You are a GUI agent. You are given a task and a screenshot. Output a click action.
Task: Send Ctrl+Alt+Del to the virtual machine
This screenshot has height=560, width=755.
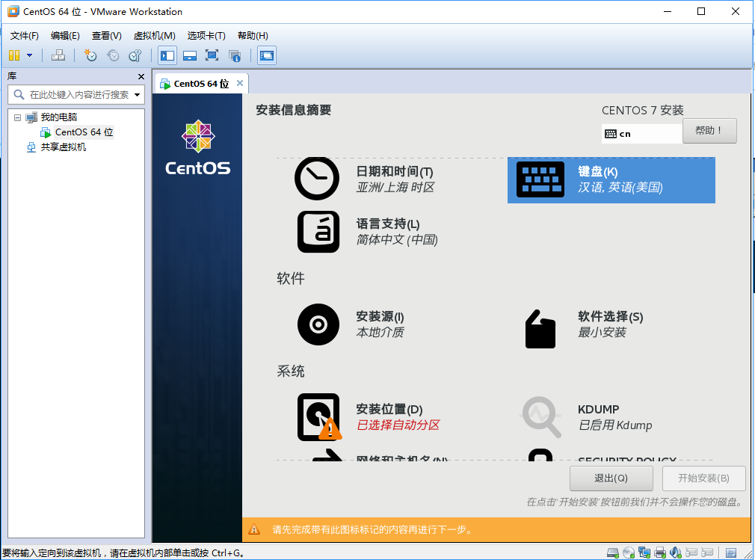58,55
